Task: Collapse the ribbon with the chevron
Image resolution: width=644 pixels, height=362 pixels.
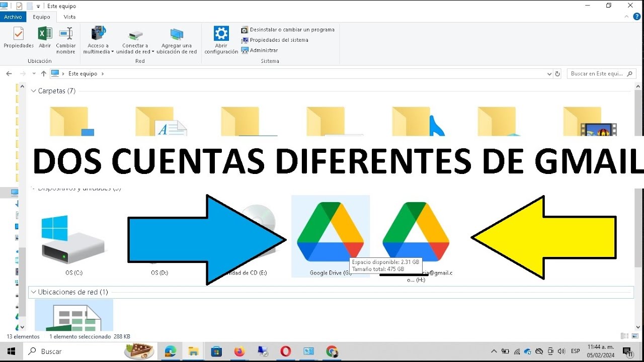Action: (x=627, y=17)
